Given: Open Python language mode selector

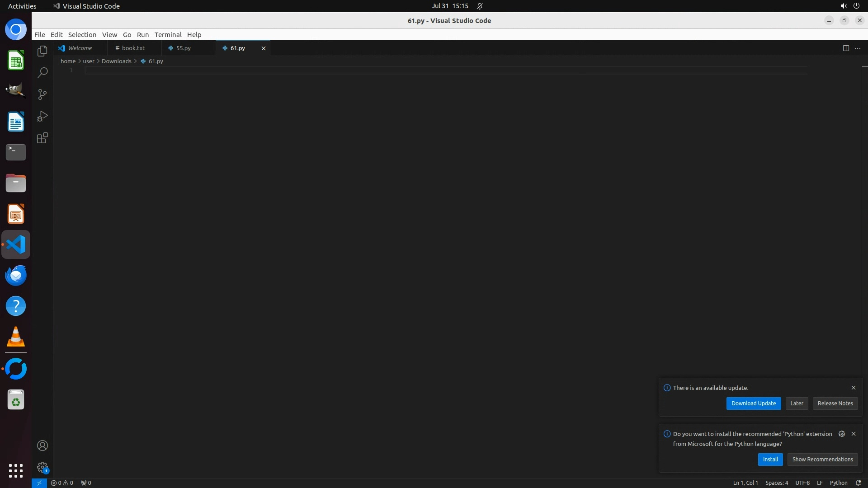Looking at the screenshot, I should [x=838, y=483].
